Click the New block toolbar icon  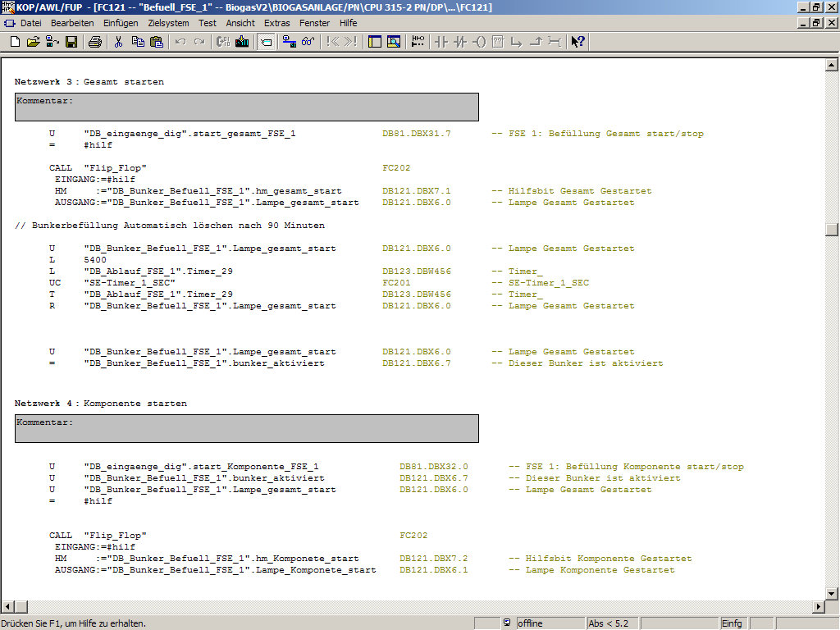point(15,42)
